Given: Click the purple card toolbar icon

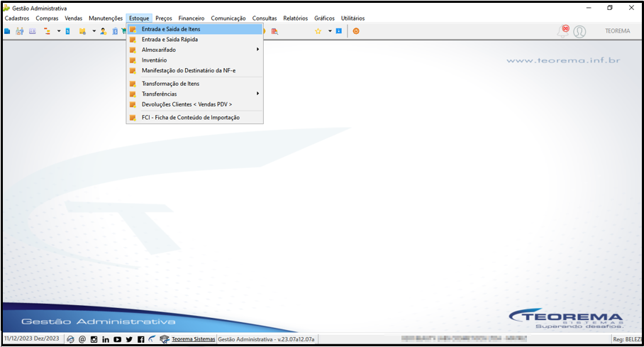Looking at the screenshot, I should [x=33, y=31].
